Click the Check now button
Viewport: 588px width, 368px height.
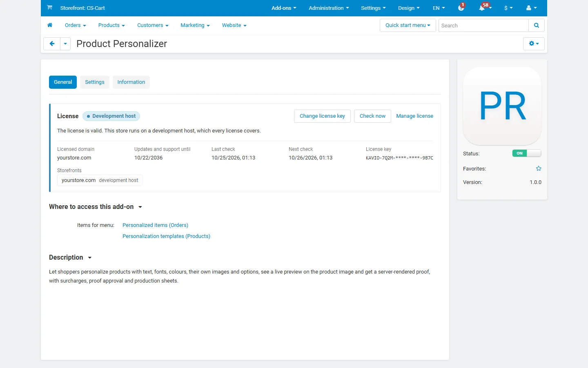(372, 116)
